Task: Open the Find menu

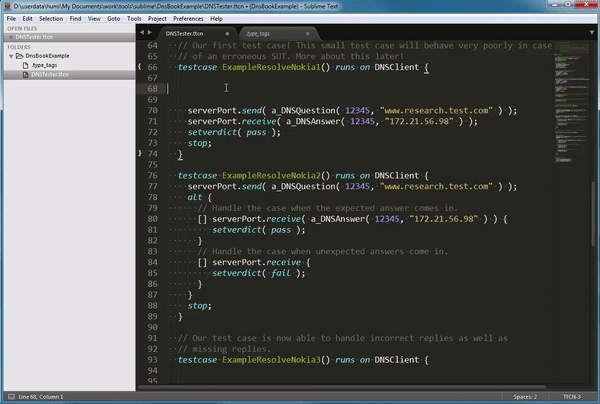Action: (75, 18)
